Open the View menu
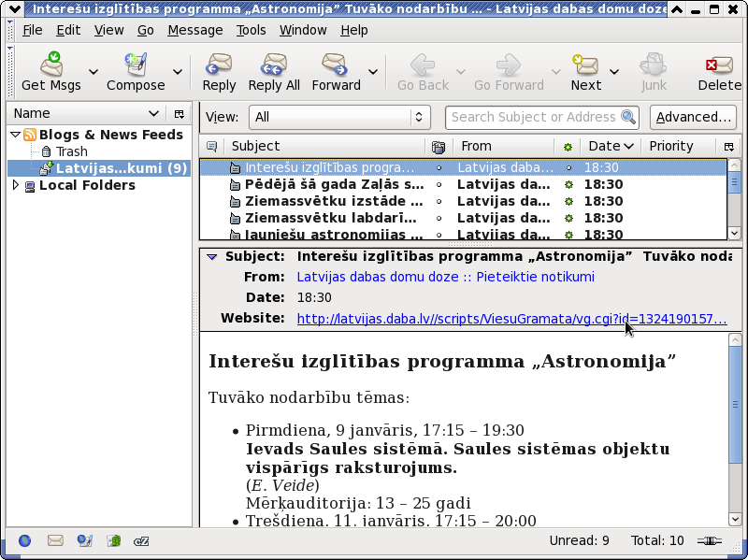748x560 pixels. [x=108, y=30]
